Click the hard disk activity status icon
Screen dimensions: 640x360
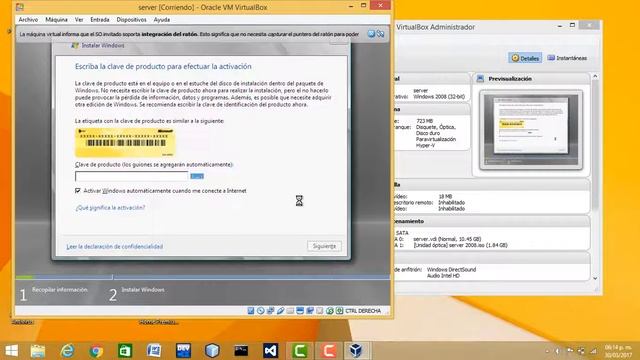[251, 311]
